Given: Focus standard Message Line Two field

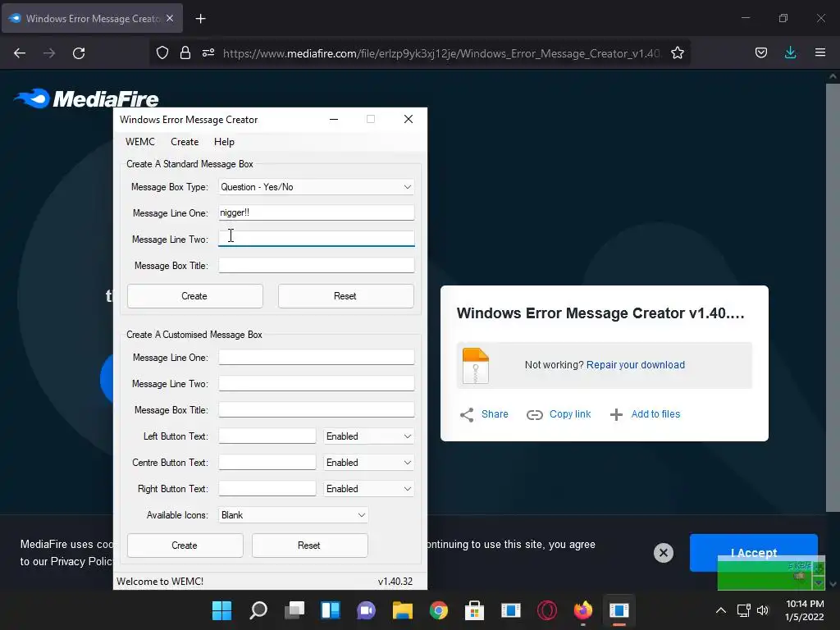Looking at the screenshot, I should [316, 239].
